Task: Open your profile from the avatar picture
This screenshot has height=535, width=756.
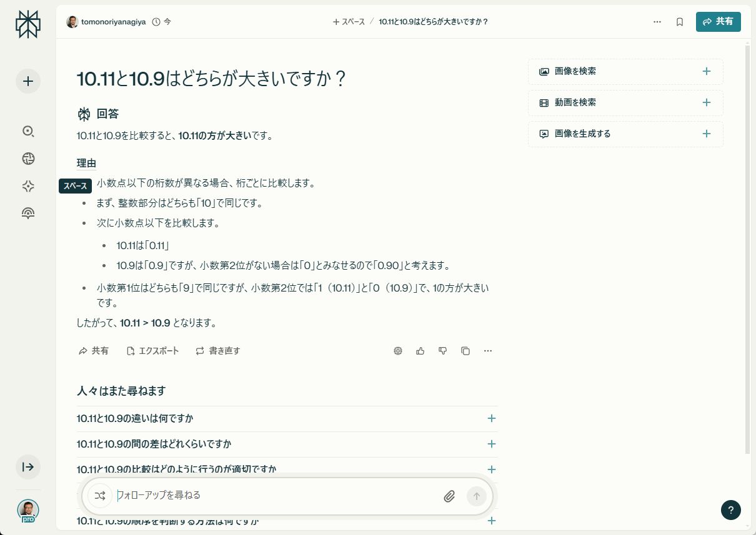Action: (27, 509)
